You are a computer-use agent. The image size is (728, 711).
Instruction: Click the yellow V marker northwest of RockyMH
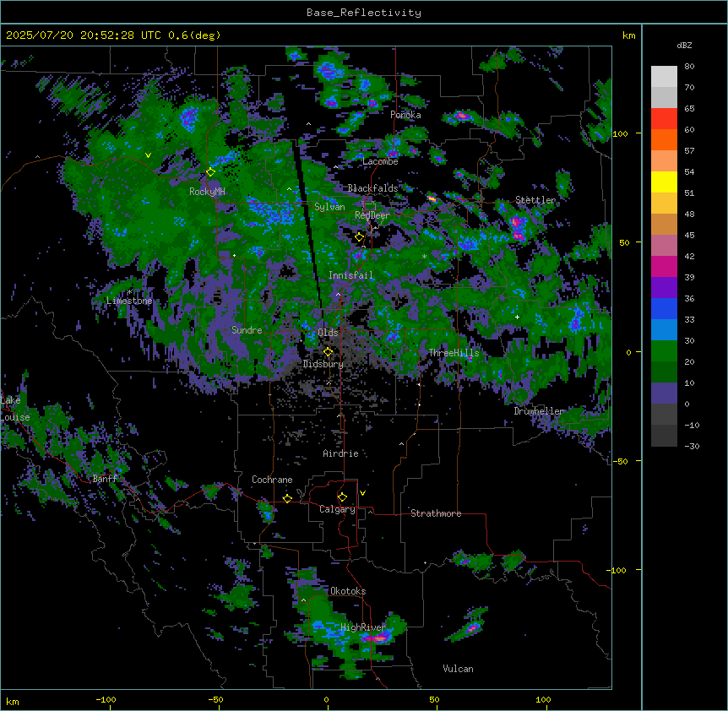[x=148, y=155]
